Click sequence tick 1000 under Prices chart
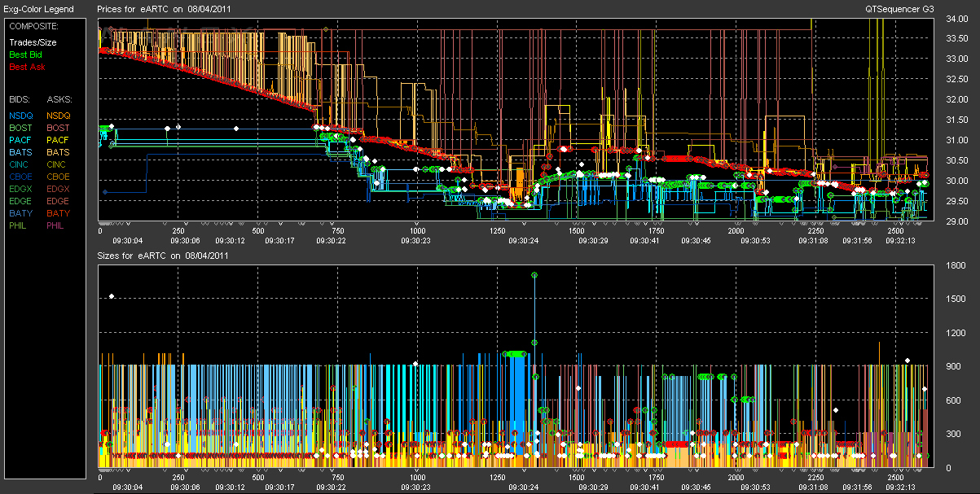 tap(415, 231)
